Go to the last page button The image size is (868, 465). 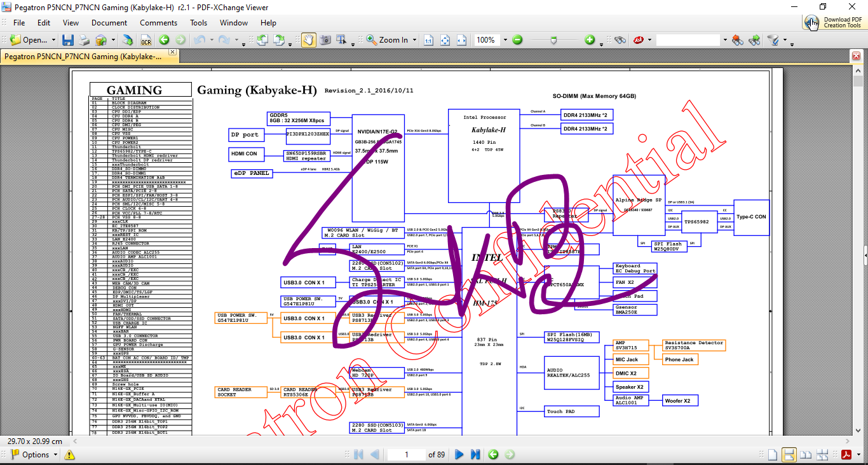click(475, 455)
